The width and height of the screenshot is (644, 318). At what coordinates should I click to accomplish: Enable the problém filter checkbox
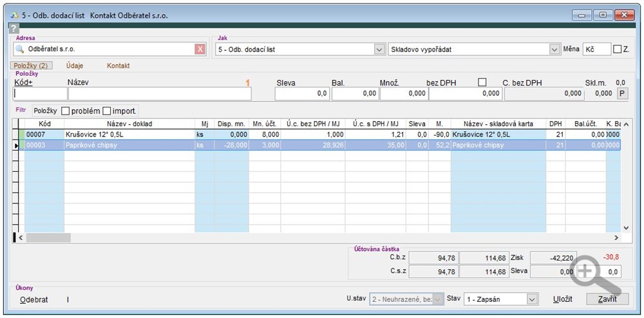click(66, 111)
